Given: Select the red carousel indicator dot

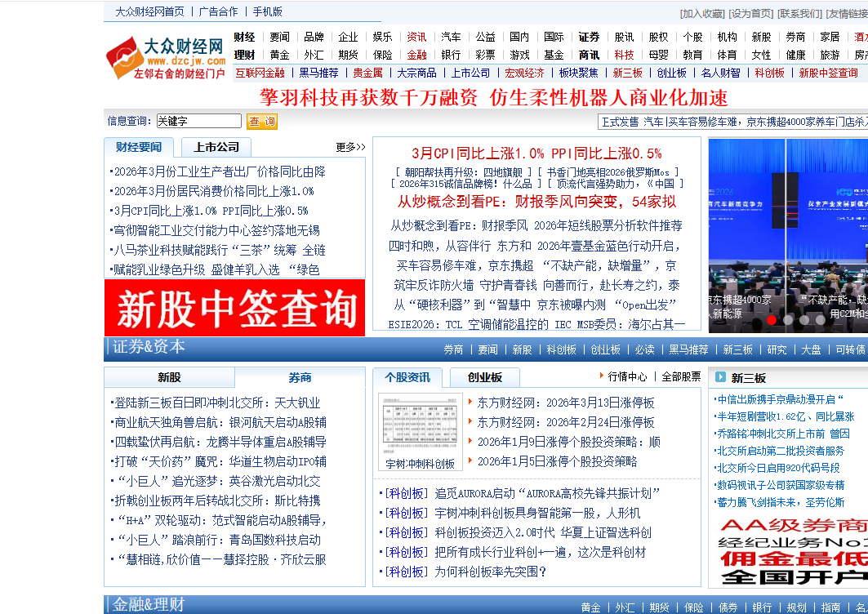Looking at the screenshot, I should click(772, 319).
